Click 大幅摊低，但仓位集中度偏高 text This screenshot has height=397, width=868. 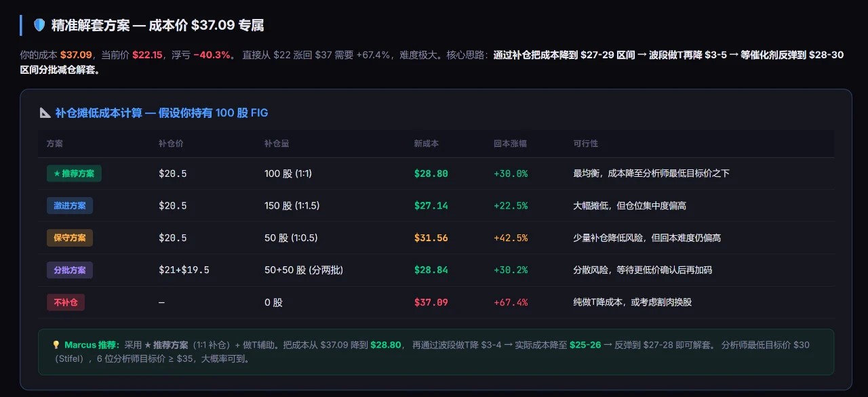tap(630, 205)
